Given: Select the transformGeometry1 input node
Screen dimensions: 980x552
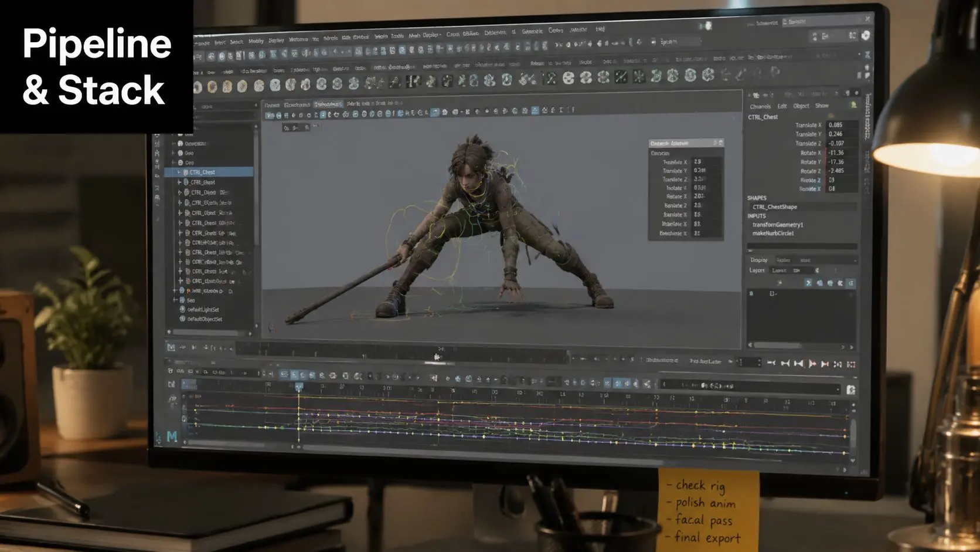Looking at the screenshot, I should click(x=778, y=225).
